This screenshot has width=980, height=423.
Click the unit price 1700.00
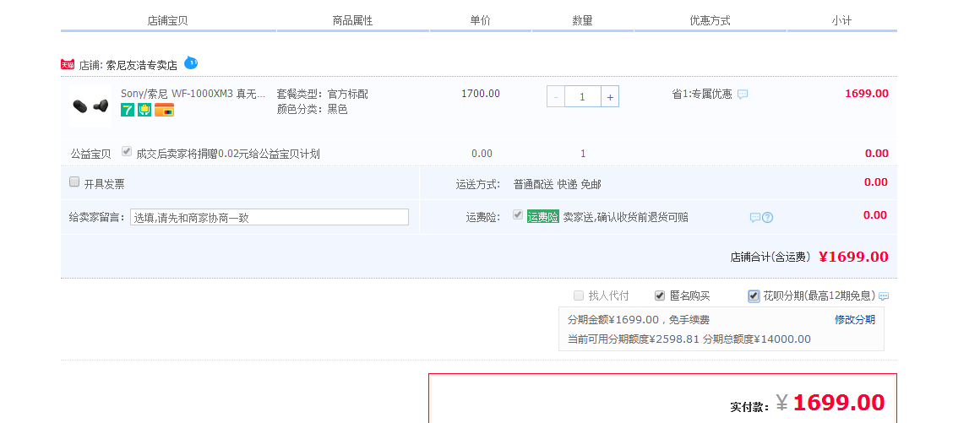[x=481, y=94]
